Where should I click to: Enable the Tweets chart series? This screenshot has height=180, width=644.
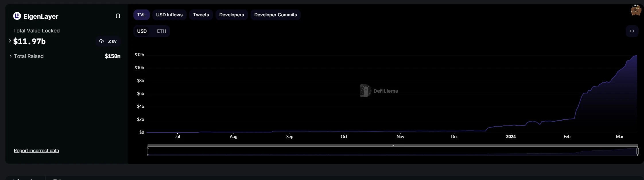pyautogui.click(x=201, y=15)
